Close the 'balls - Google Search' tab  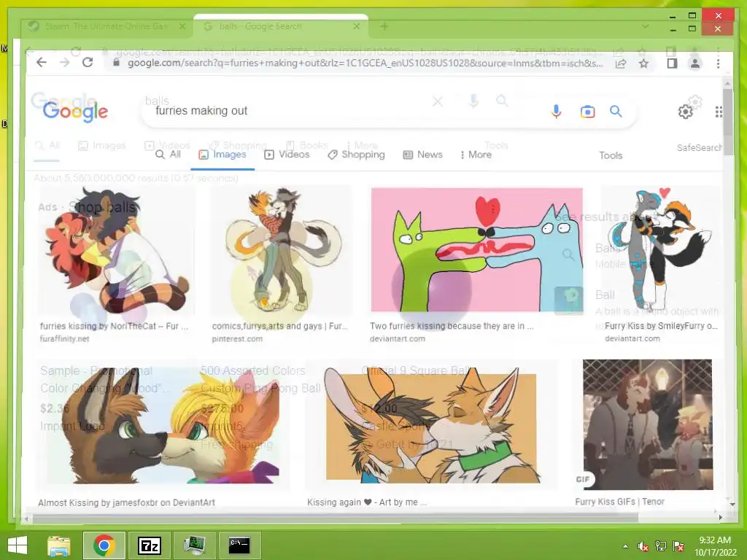pyautogui.click(x=356, y=26)
